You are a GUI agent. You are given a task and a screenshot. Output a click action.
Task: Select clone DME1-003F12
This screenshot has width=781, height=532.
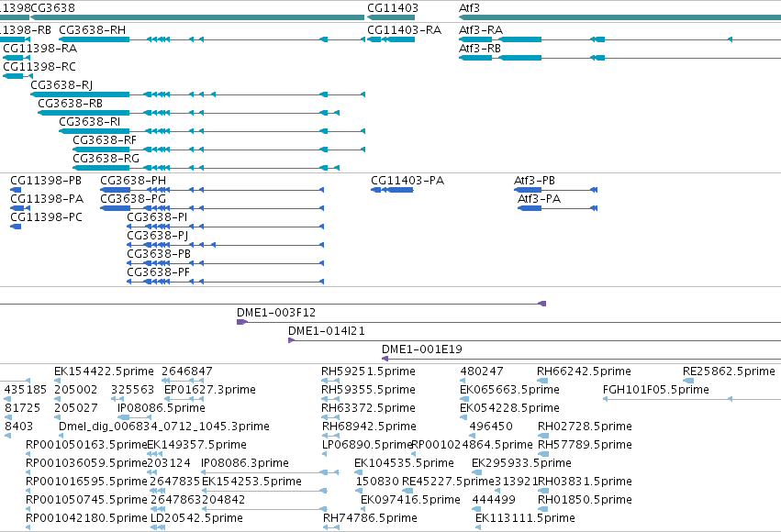click(276, 313)
